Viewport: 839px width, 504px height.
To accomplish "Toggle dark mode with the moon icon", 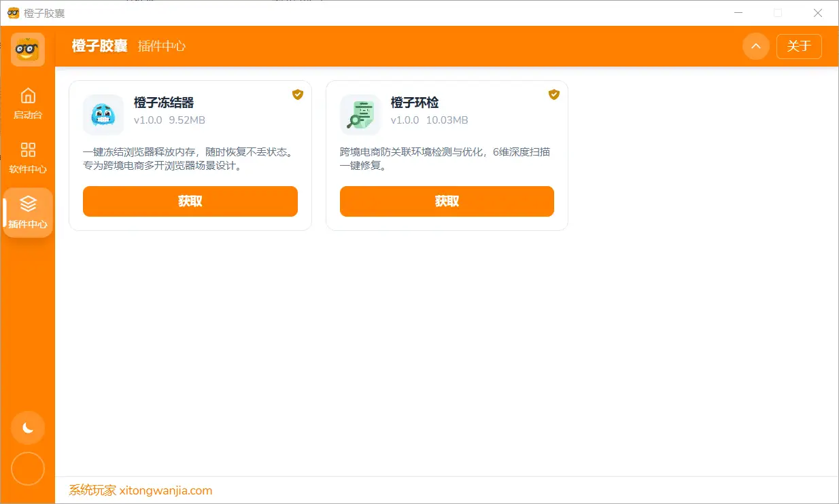I will click(28, 427).
